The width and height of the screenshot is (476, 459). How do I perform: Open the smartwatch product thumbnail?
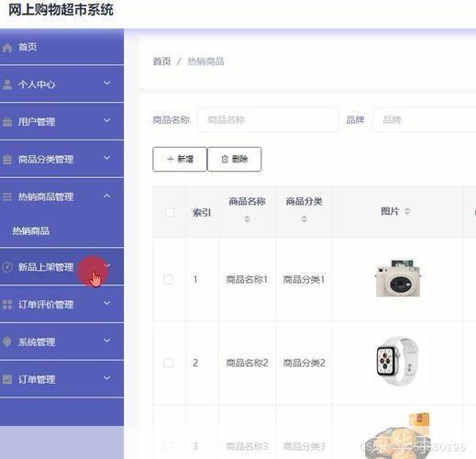click(x=397, y=361)
